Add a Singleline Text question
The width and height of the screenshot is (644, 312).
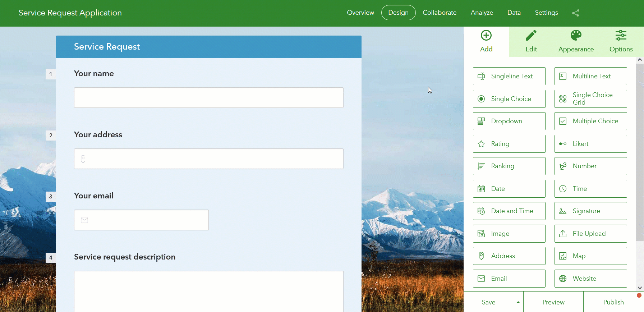(x=509, y=76)
